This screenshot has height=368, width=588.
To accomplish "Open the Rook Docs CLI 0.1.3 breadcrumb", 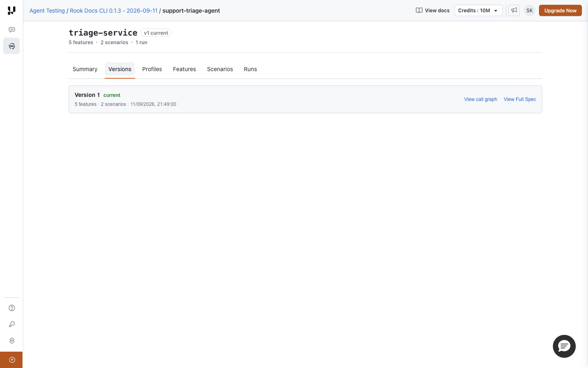I will click(114, 11).
